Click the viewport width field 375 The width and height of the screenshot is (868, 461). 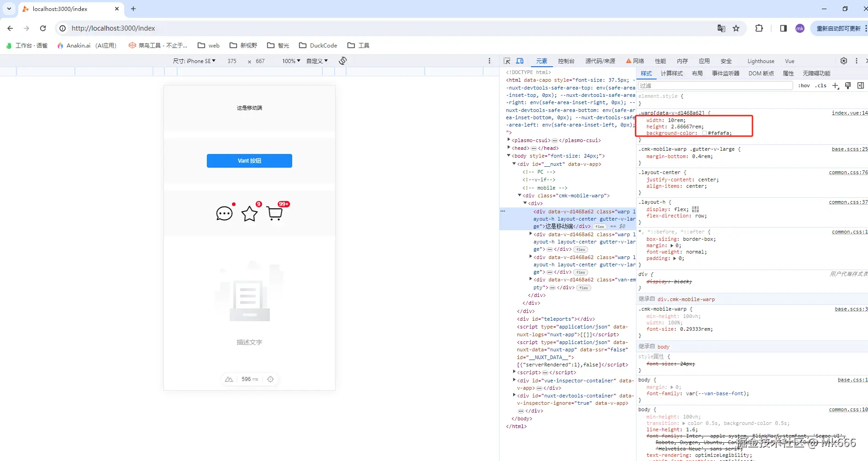point(232,61)
